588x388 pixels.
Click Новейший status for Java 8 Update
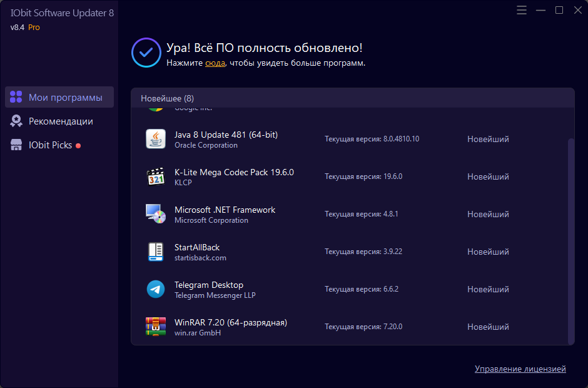[488, 139]
